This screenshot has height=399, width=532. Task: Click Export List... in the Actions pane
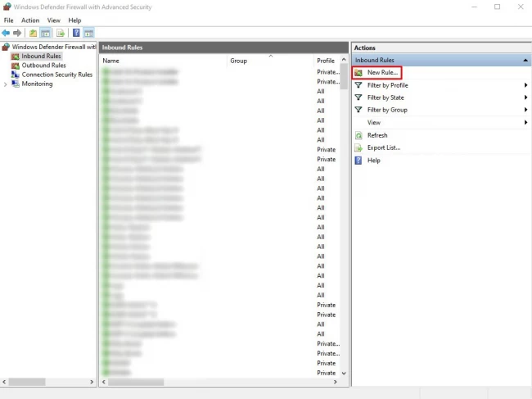[x=384, y=147]
